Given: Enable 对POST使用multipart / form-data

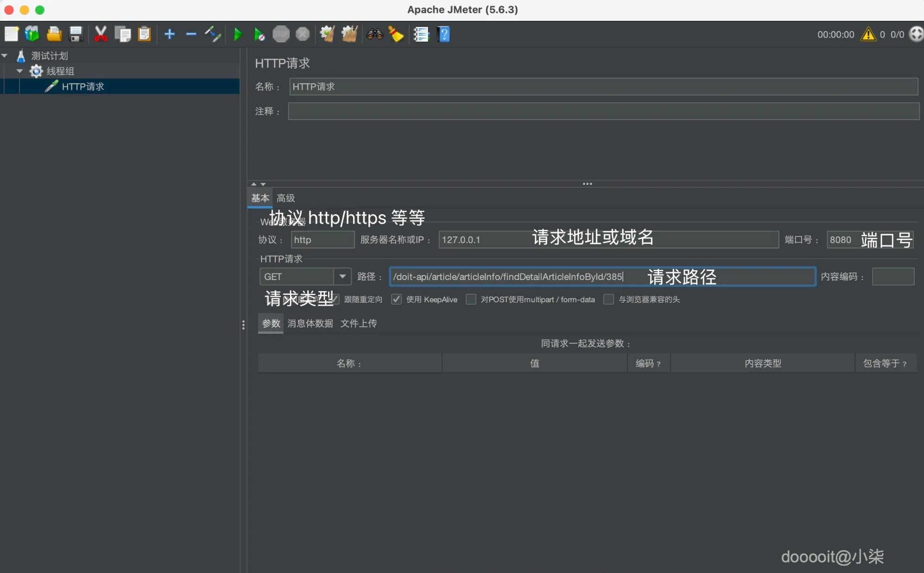Looking at the screenshot, I should [x=471, y=299].
